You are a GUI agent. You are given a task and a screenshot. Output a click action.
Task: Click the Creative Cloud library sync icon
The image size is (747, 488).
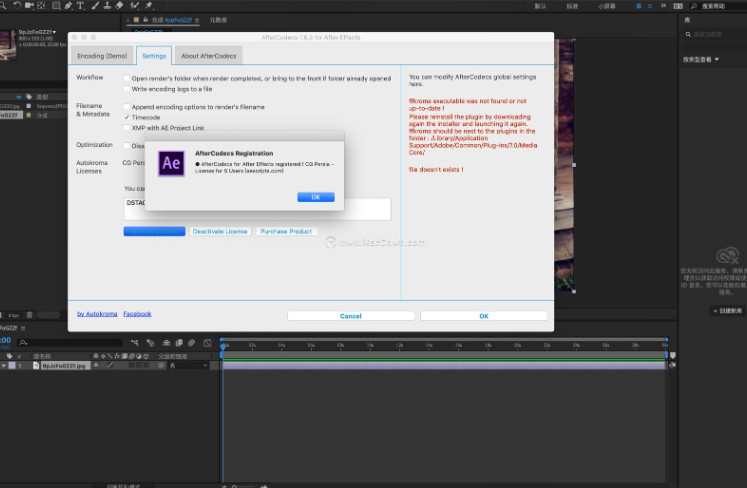point(727,255)
